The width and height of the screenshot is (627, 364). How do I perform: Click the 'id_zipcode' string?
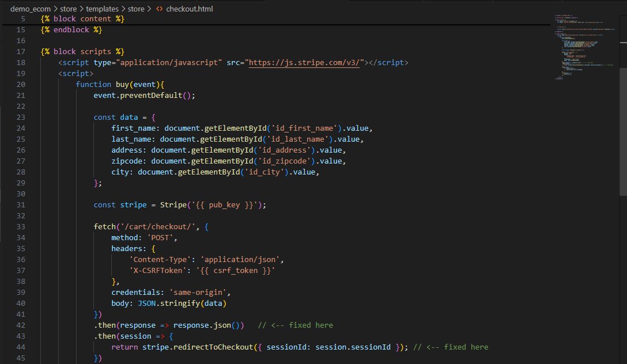coord(284,161)
